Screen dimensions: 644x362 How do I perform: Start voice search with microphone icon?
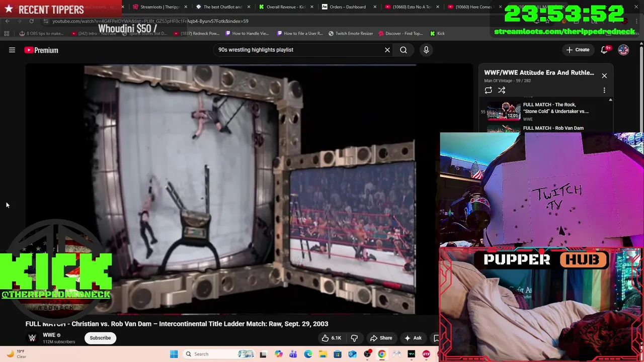click(x=426, y=50)
